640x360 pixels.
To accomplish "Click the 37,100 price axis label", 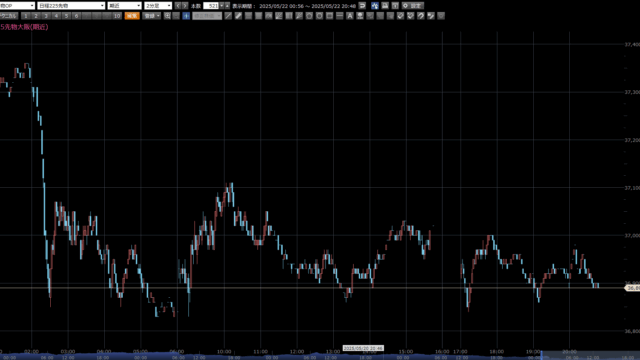I will click(632, 188).
